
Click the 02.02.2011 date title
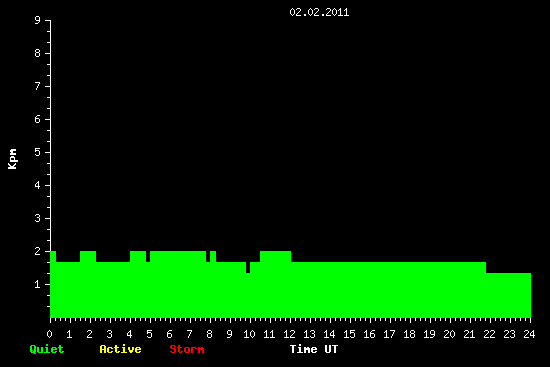tap(319, 12)
